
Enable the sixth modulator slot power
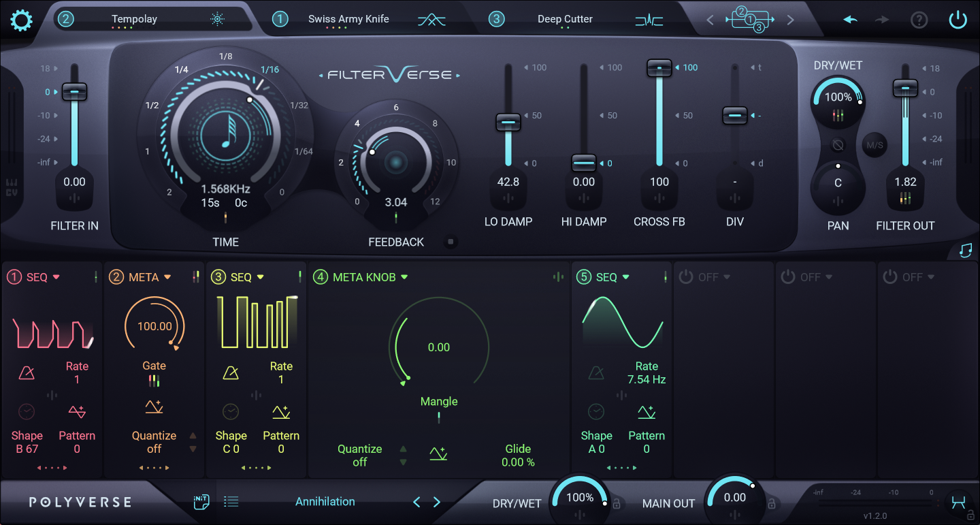686,277
